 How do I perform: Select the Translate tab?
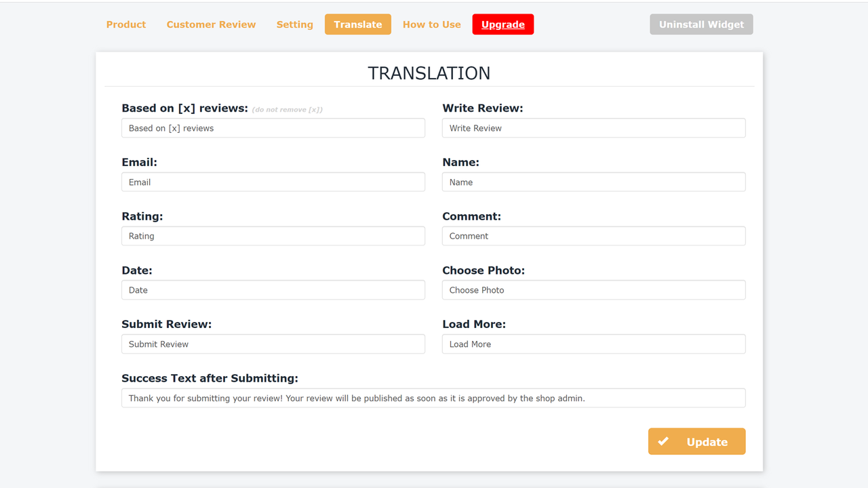(x=357, y=24)
